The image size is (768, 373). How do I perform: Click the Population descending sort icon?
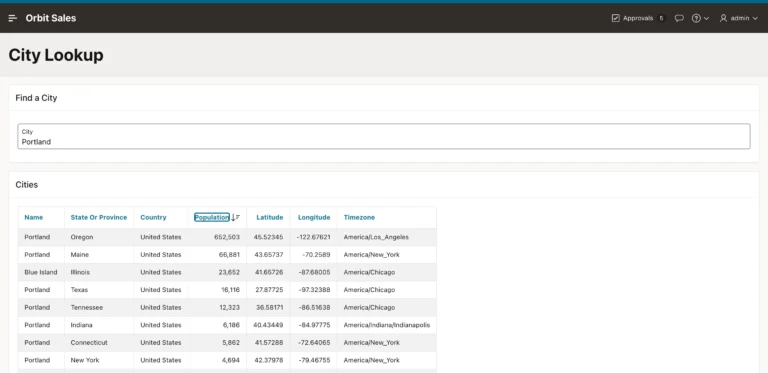tap(236, 217)
